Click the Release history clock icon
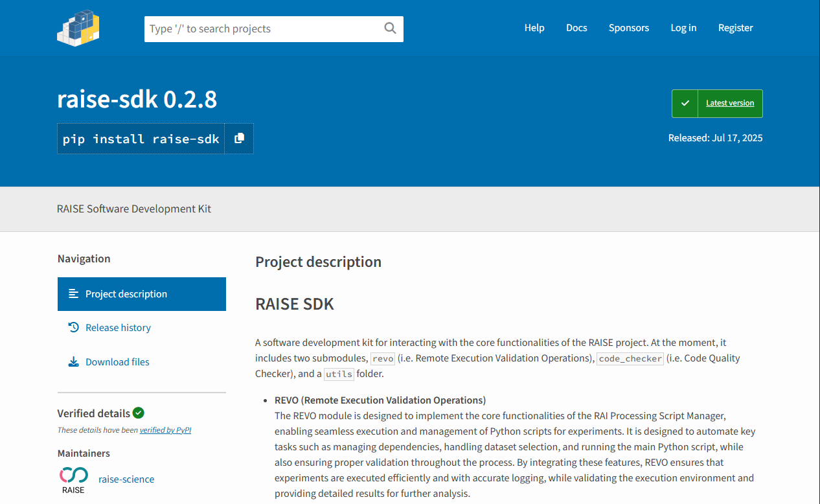The image size is (820, 504). [74, 328]
